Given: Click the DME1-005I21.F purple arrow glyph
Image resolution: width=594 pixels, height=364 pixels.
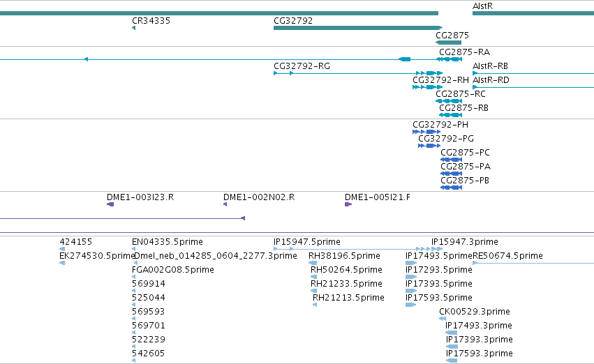Looking at the screenshot, I should 348,204.
